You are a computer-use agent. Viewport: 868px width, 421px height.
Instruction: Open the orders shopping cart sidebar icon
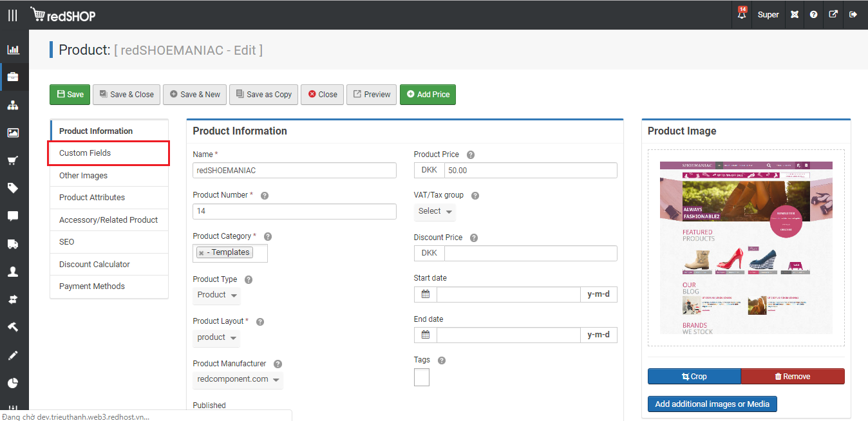[x=13, y=160]
